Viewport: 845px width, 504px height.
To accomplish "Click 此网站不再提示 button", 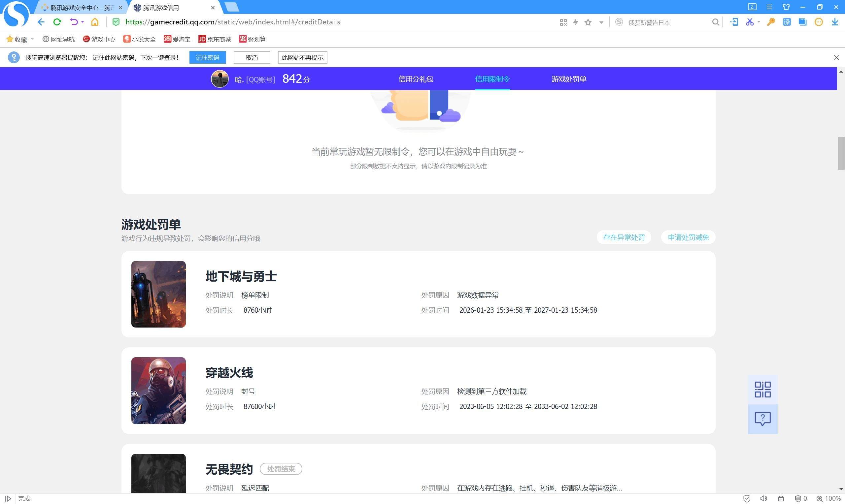I will [303, 57].
